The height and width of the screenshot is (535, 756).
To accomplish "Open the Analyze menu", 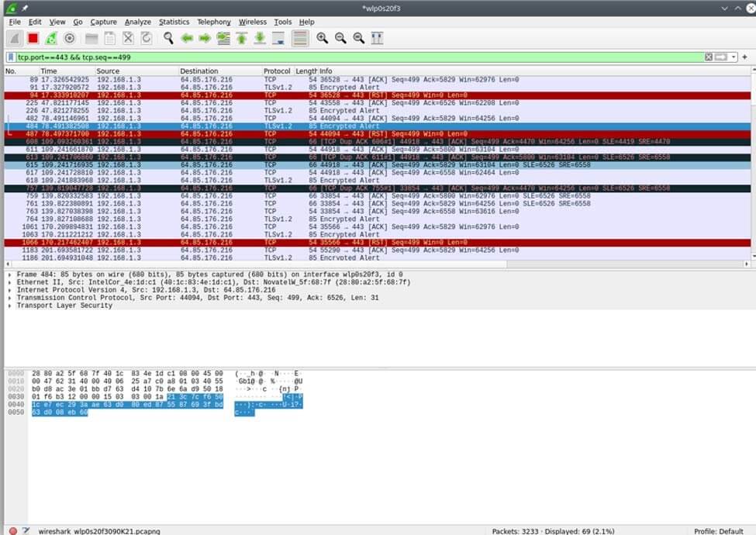I will pos(137,22).
